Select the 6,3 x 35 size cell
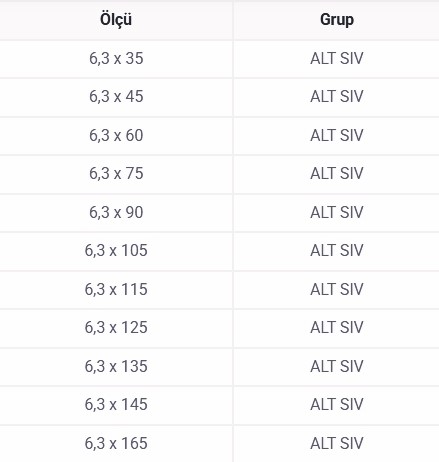Screen dimensions: 439x462 tap(116, 59)
